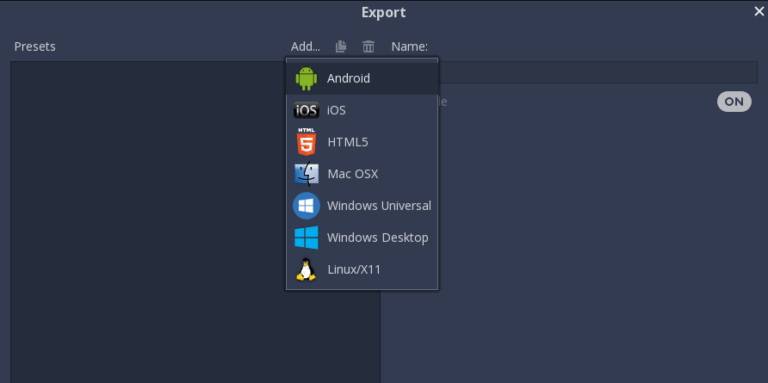The height and width of the screenshot is (383, 768).
Task: Select the iOS text label
Action: pos(336,110)
